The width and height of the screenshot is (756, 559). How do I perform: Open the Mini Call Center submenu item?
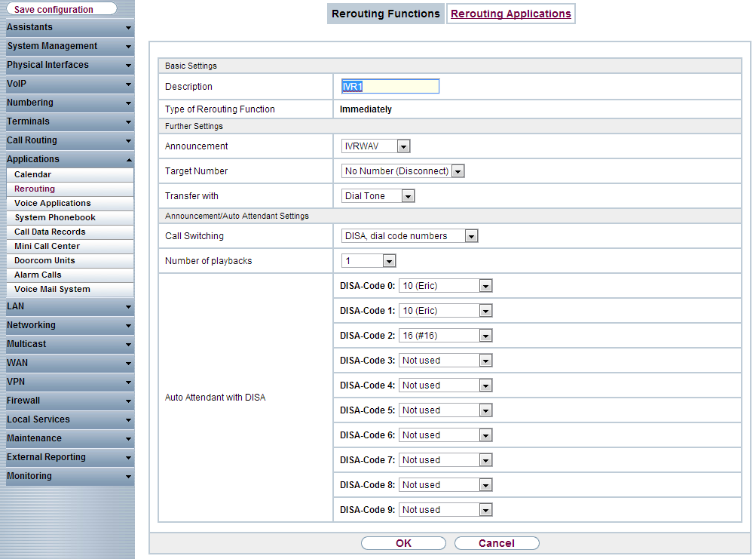70,246
